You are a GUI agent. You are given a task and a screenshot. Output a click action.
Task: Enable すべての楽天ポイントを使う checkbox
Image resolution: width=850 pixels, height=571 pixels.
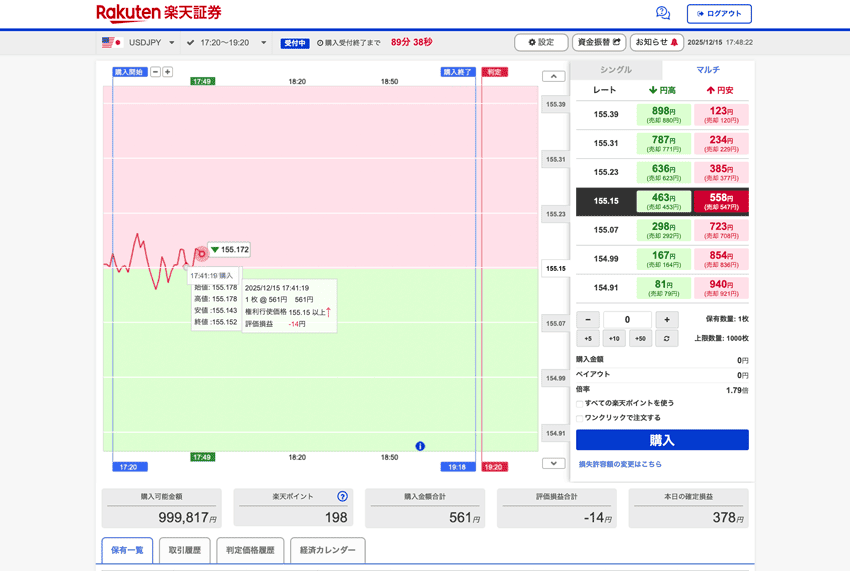[579, 404]
